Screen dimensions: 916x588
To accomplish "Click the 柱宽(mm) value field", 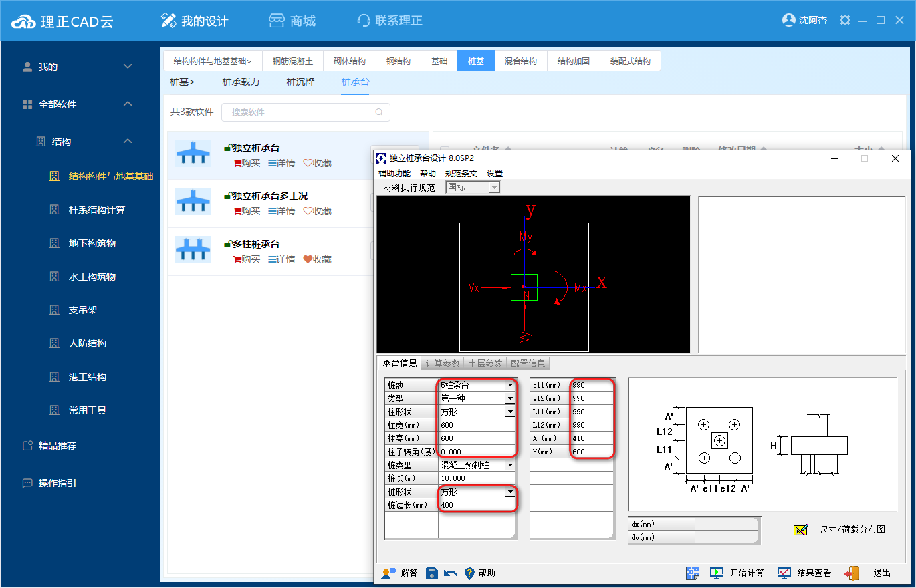I will 477,426.
